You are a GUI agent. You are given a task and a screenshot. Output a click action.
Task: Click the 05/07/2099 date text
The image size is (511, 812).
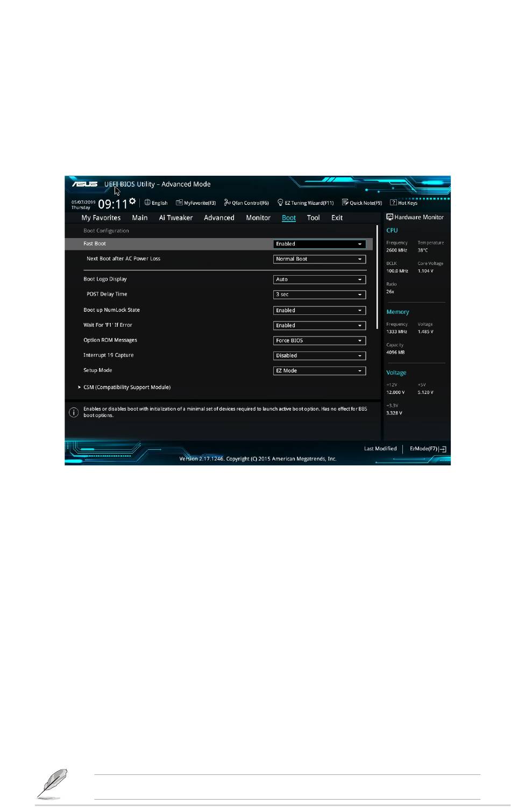coord(83,202)
